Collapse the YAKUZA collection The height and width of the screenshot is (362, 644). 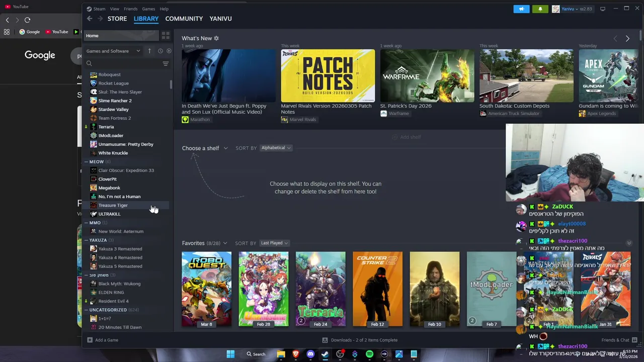tap(86, 240)
